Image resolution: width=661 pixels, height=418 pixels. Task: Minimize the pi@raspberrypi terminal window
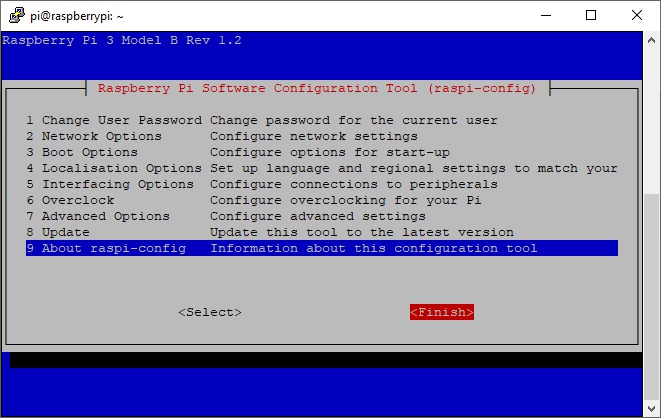546,15
